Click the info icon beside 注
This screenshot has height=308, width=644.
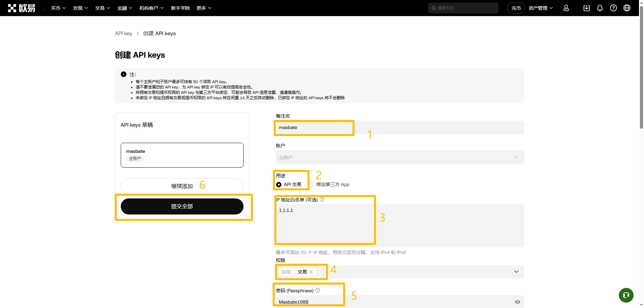tap(123, 74)
